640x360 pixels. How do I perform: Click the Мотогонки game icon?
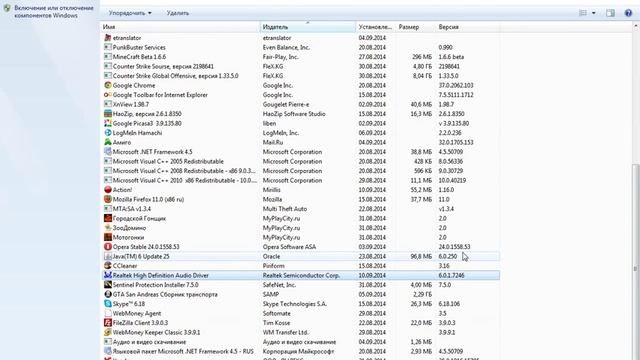coord(108,237)
